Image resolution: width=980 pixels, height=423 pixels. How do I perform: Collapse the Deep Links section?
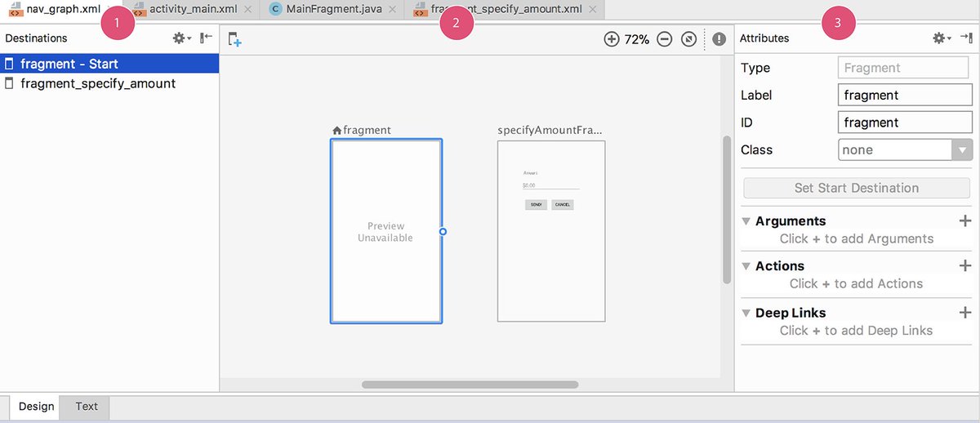(746, 313)
